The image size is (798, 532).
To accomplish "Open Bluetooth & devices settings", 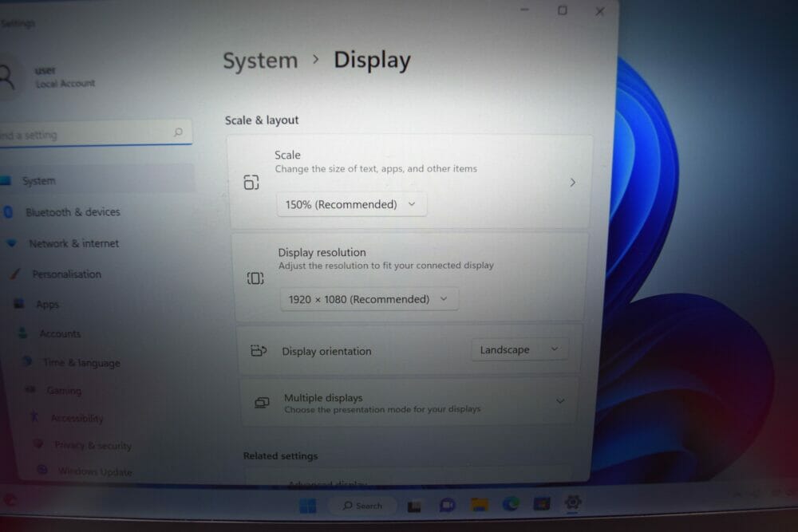I will [x=73, y=212].
